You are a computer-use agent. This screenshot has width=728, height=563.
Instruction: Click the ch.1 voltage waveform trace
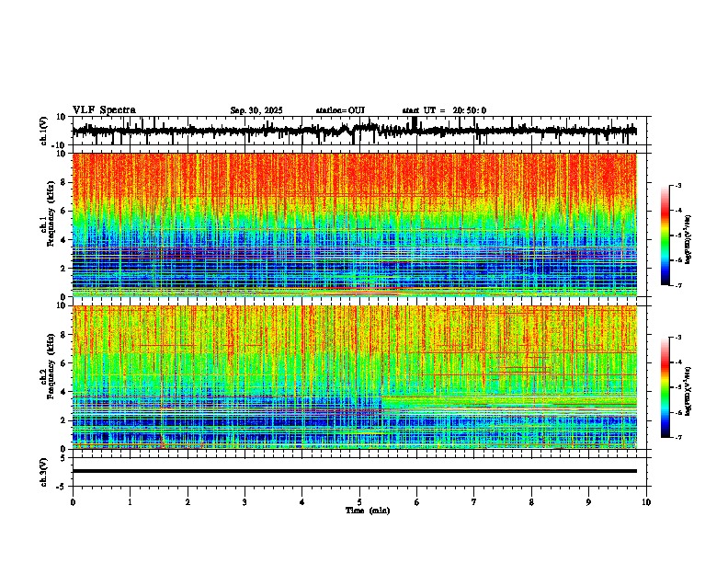tap(355, 131)
